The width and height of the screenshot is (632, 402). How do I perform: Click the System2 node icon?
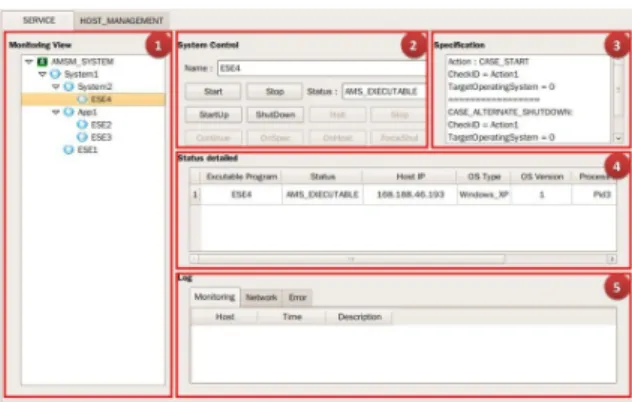pyautogui.click(x=69, y=87)
